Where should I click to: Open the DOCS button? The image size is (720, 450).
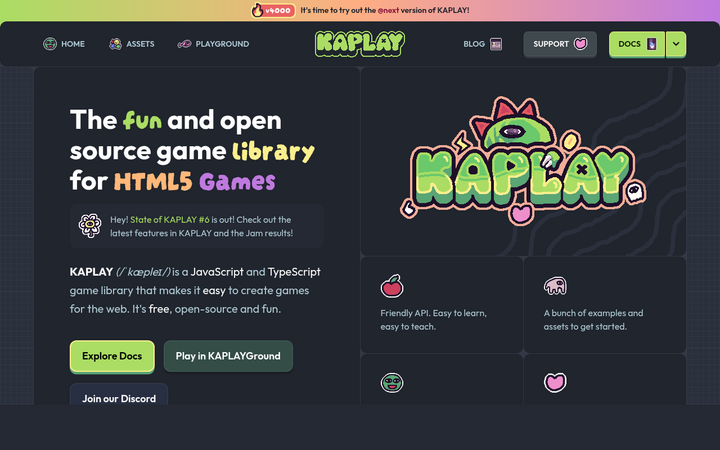coord(637,44)
